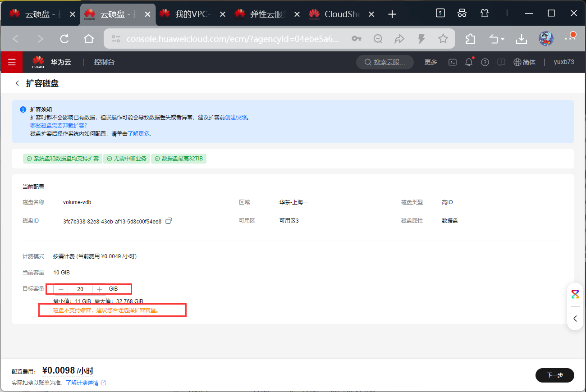This screenshot has width=586, height=392.
Task: Open the feedback message icon in header
Action: coord(501,62)
